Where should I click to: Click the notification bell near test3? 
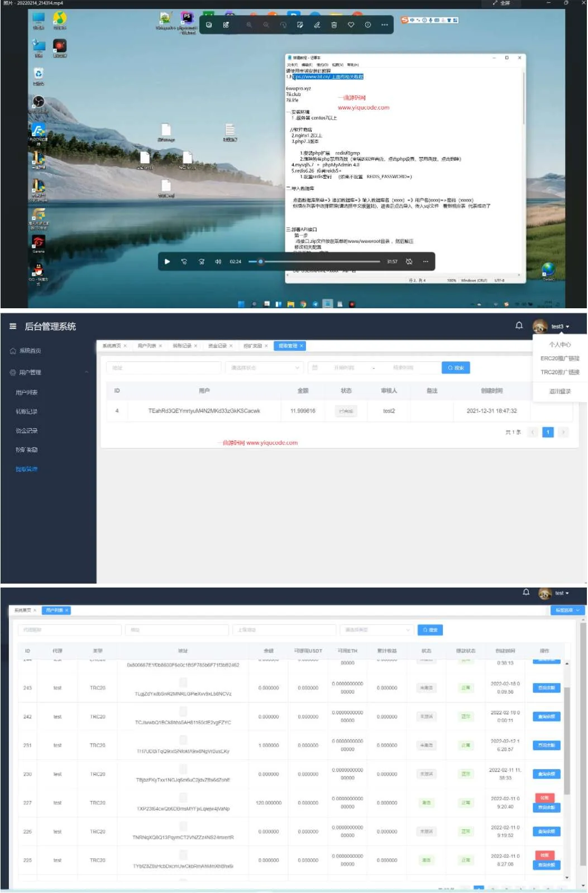[519, 326]
